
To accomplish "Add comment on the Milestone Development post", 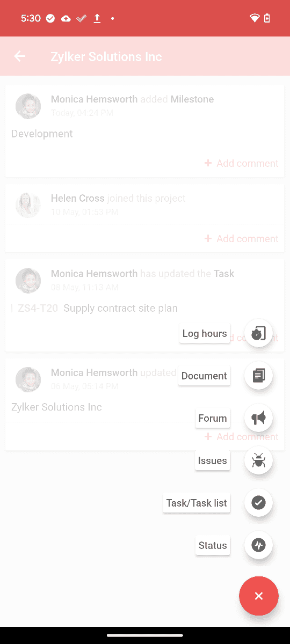I will (242, 163).
